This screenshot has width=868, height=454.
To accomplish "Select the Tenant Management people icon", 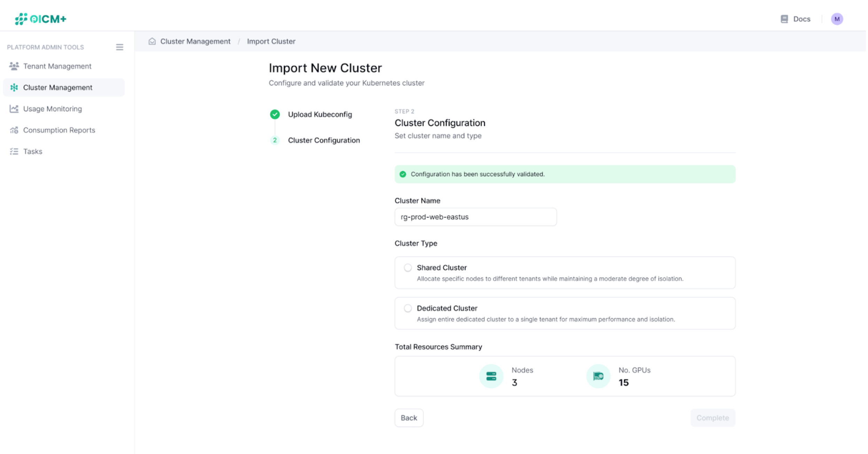I will tap(14, 66).
